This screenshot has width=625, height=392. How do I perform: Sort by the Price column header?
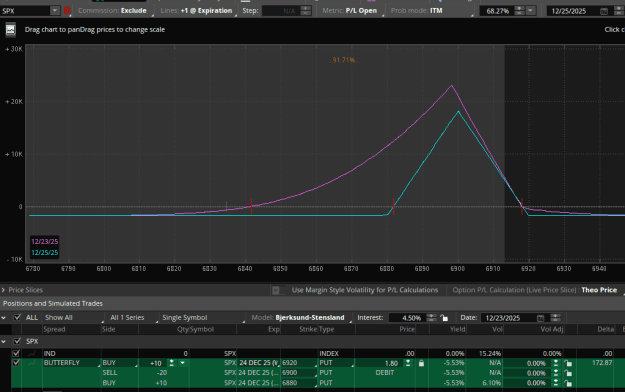tap(407, 329)
